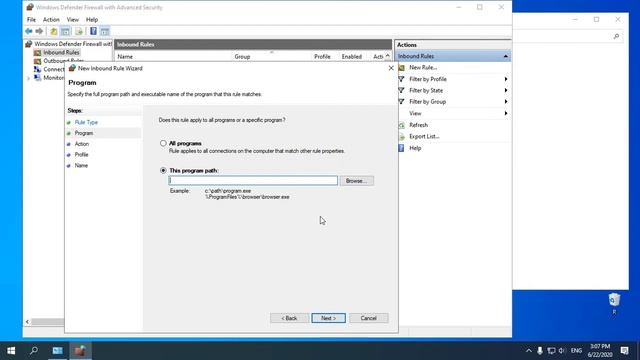640x360 pixels.
Task: Click the blue Help book toolbar icon
Action: point(93,31)
